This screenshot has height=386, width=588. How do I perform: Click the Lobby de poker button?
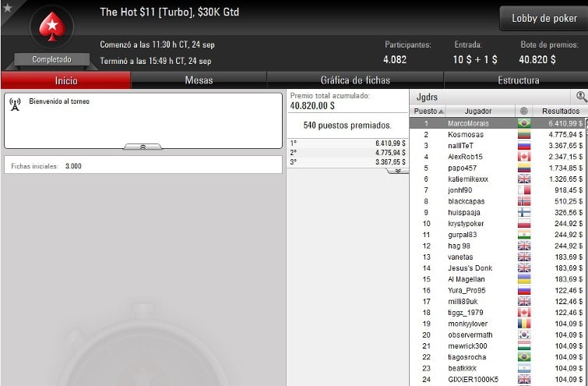point(544,18)
